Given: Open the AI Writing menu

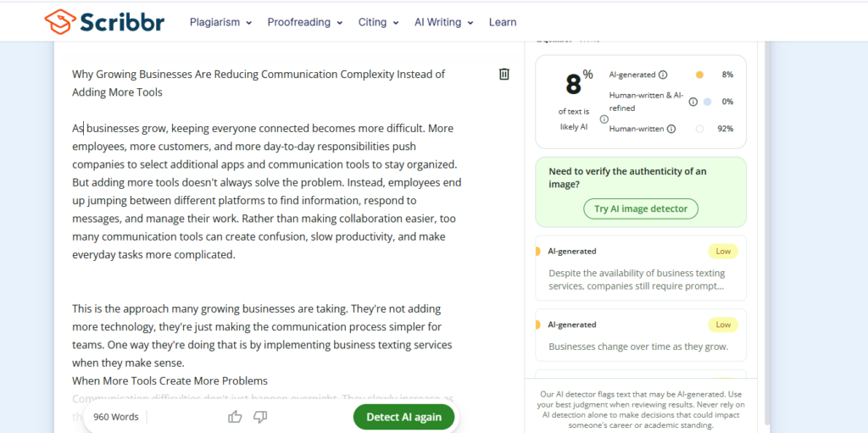Looking at the screenshot, I should pos(444,22).
